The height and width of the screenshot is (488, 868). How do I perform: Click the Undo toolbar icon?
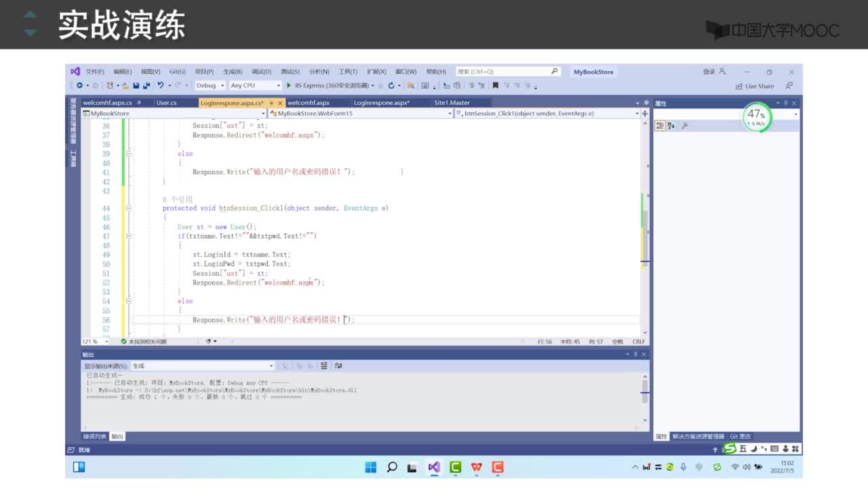coord(161,85)
